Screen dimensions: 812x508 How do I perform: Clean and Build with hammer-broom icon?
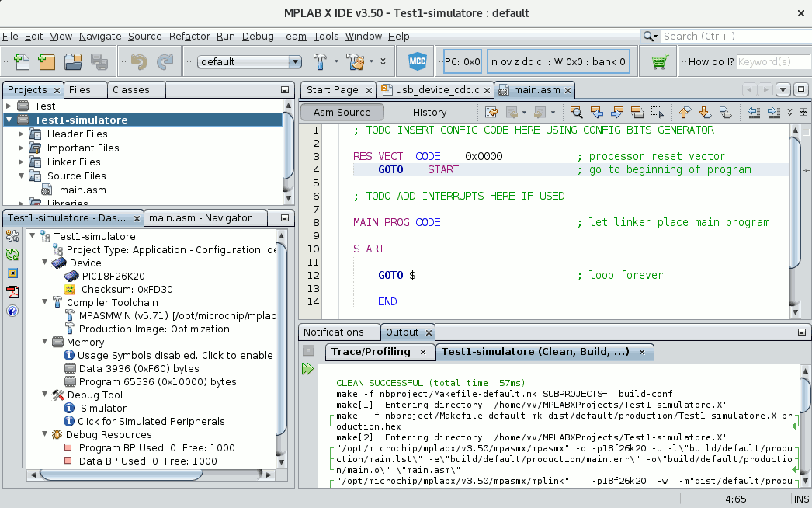[356, 61]
